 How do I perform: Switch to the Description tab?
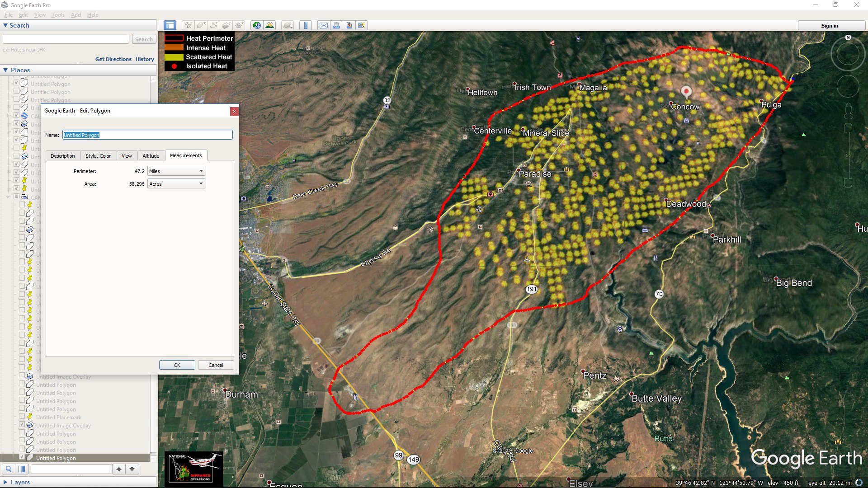point(62,156)
